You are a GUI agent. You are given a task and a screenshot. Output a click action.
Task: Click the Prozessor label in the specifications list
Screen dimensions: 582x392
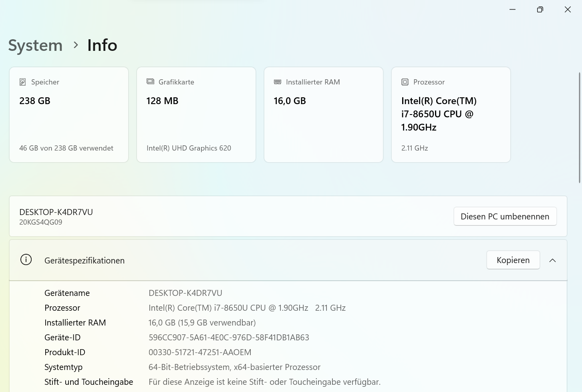pyautogui.click(x=62, y=308)
